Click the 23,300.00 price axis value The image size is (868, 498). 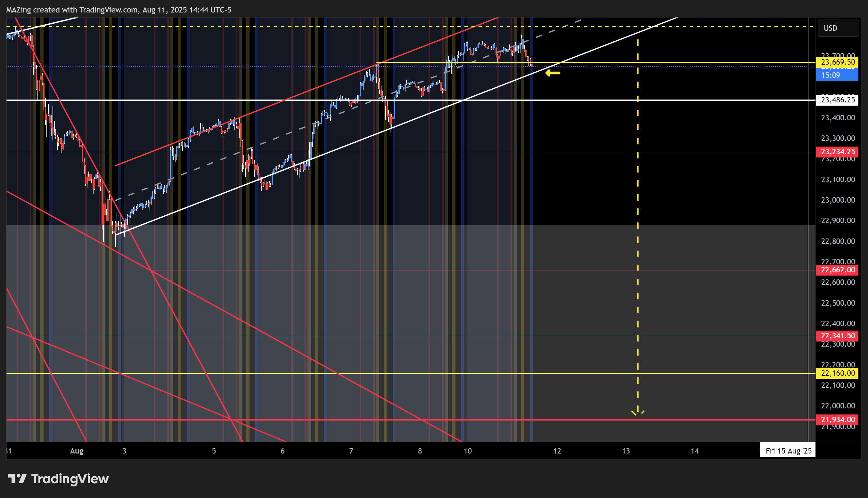[838, 139]
